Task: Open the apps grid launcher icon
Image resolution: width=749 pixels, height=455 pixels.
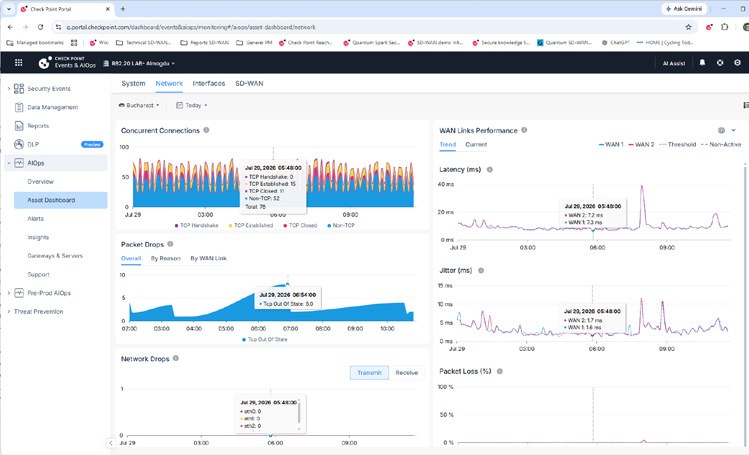Action: tap(19, 63)
